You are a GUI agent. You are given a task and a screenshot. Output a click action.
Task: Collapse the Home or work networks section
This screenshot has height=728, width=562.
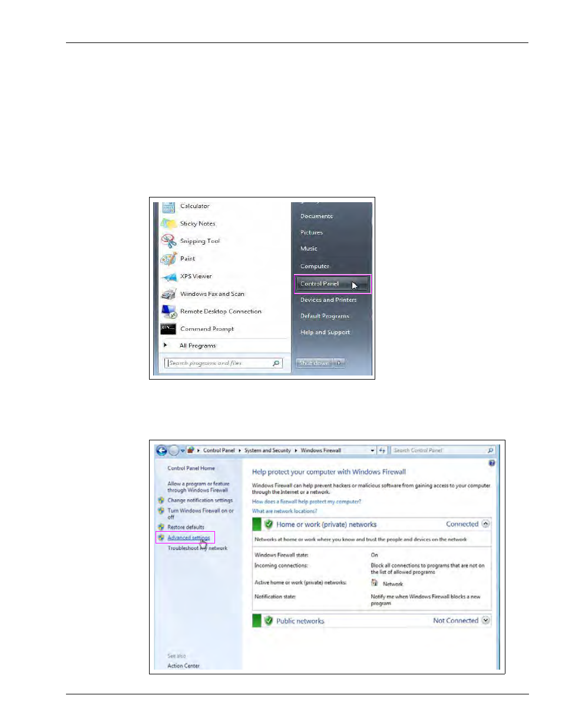point(486,523)
